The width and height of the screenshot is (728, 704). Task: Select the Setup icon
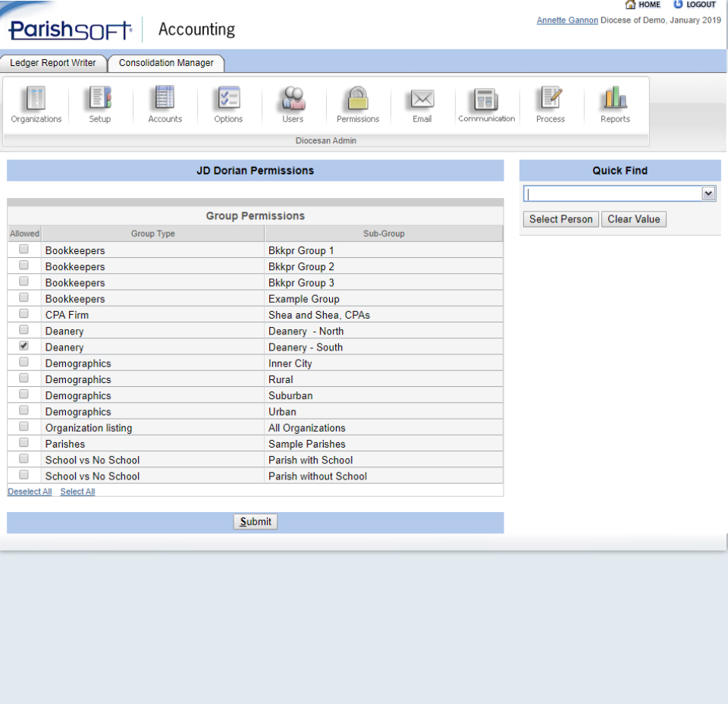coord(99,105)
